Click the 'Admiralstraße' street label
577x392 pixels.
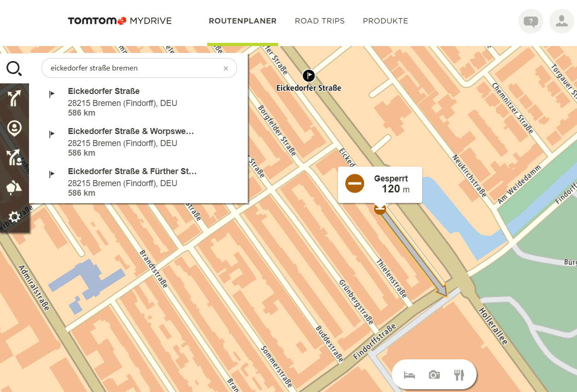(34, 287)
